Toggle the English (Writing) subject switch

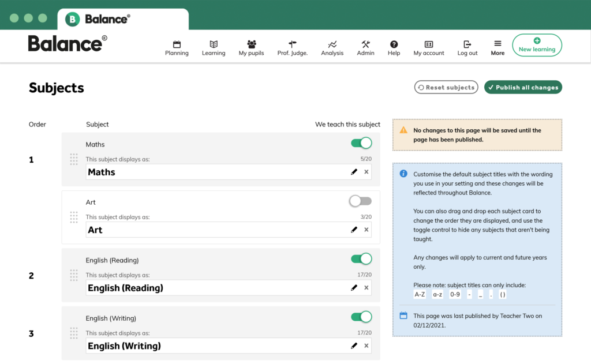point(361,317)
